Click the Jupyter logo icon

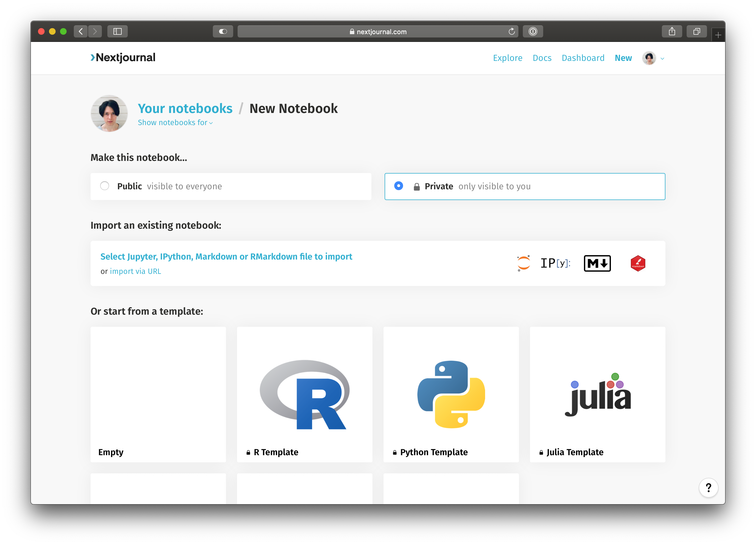tap(523, 263)
